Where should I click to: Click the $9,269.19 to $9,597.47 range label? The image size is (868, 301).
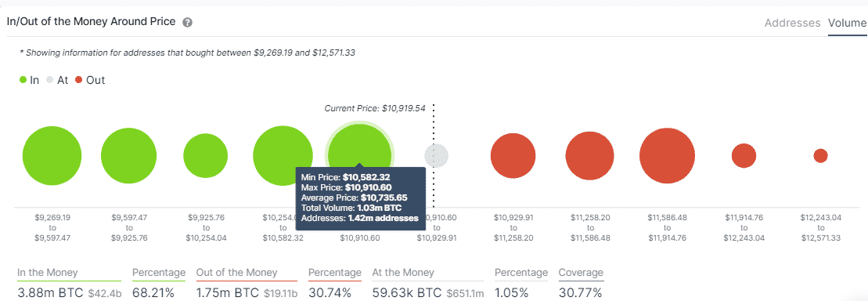pyautogui.click(x=52, y=228)
